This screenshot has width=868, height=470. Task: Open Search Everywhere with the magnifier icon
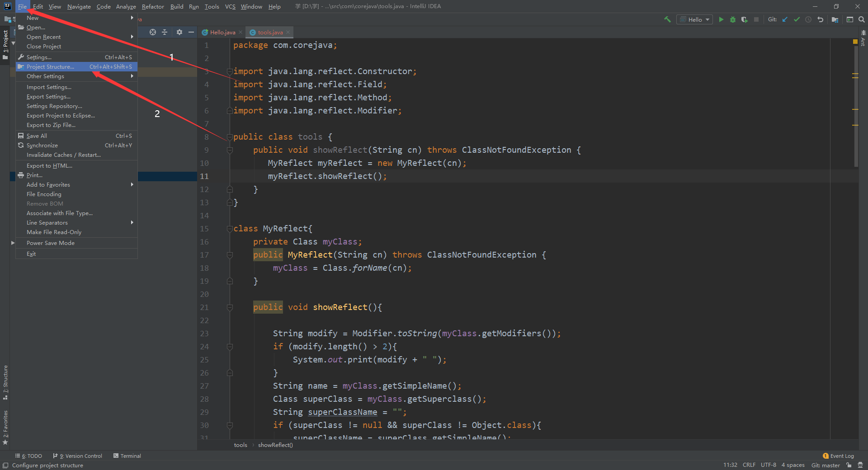coord(862,19)
